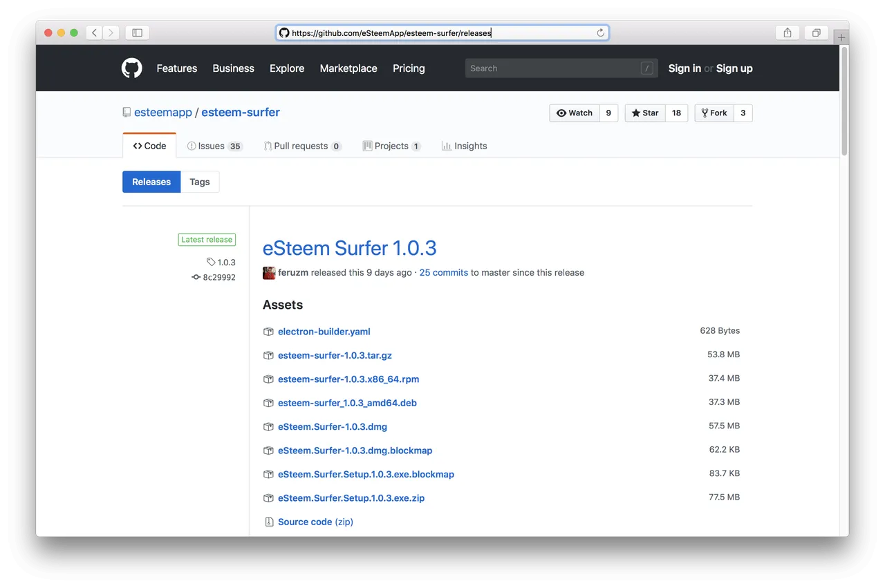Open eSteem Surfer 1.0.3 release title
The height and width of the screenshot is (588, 885).
(x=350, y=248)
